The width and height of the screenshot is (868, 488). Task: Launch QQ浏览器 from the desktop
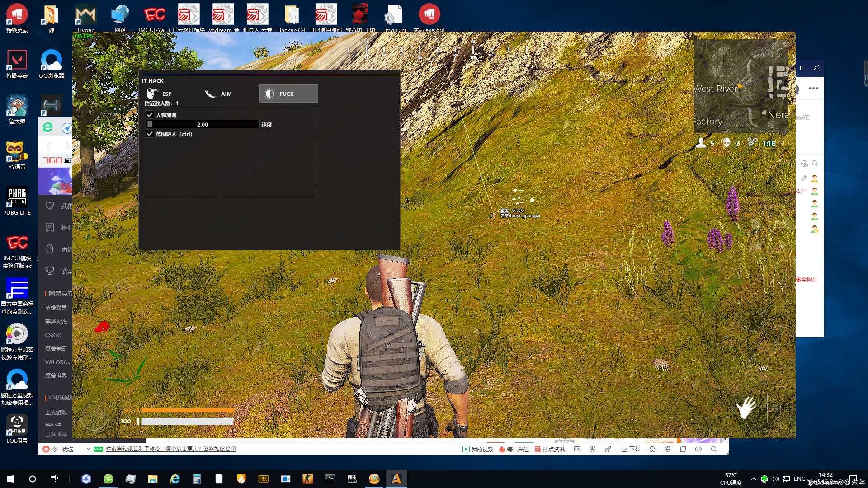tap(52, 64)
